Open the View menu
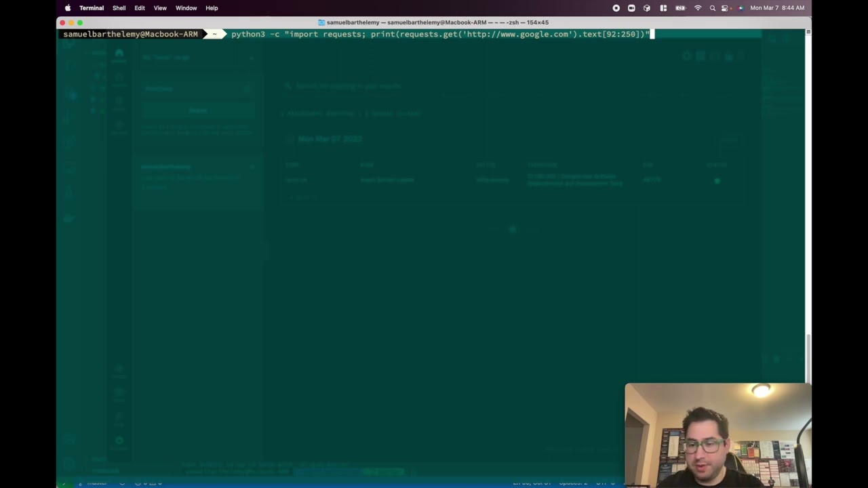 tap(160, 8)
